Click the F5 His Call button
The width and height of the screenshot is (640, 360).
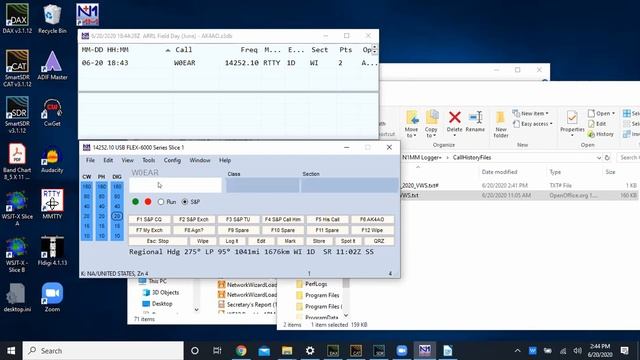[x=327, y=220]
